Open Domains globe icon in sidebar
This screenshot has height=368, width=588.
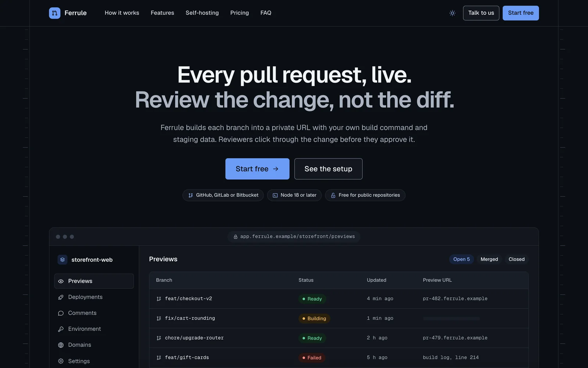pyautogui.click(x=61, y=345)
